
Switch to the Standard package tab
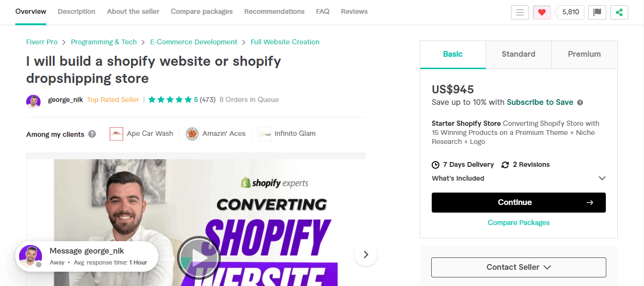[x=519, y=54]
